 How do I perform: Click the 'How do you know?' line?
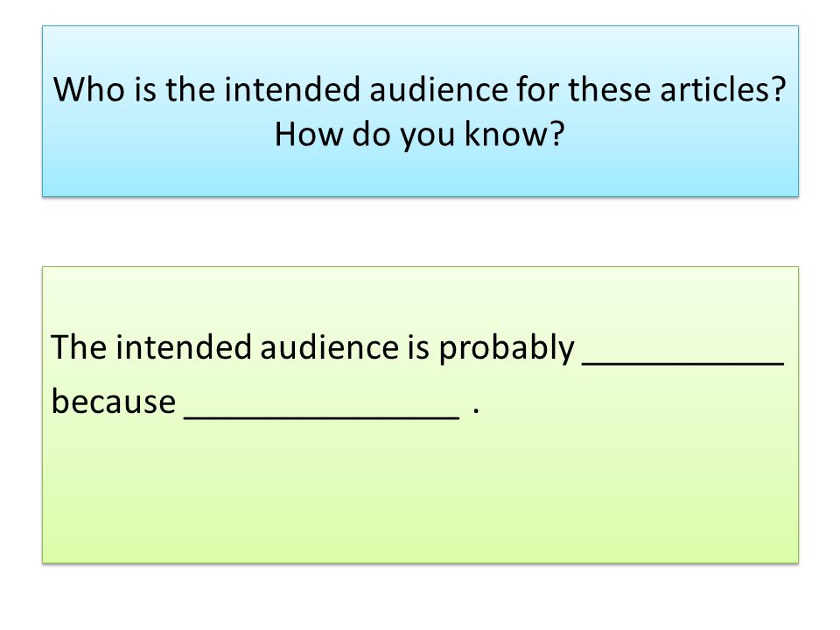pos(419,134)
